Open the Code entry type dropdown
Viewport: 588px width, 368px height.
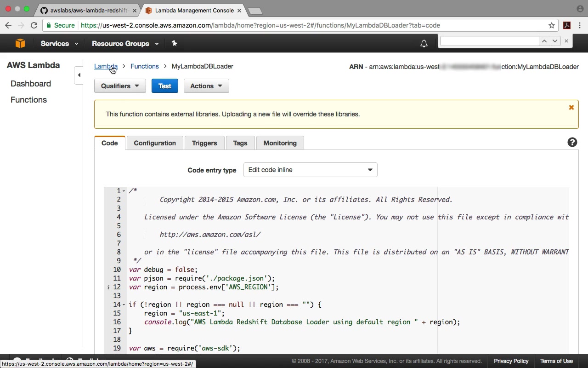click(310, 170)
